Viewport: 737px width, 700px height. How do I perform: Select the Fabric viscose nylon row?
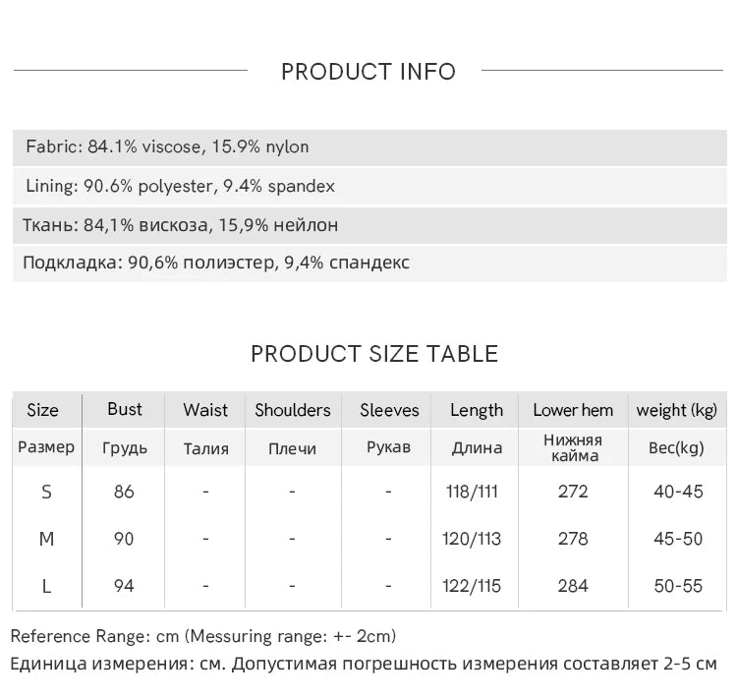coord(167,147)
